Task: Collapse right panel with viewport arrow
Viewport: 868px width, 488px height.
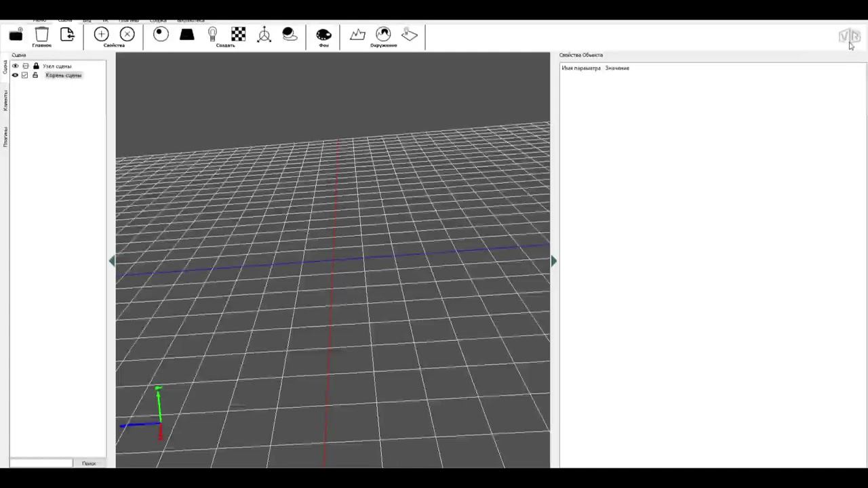Action: point(554,261)
